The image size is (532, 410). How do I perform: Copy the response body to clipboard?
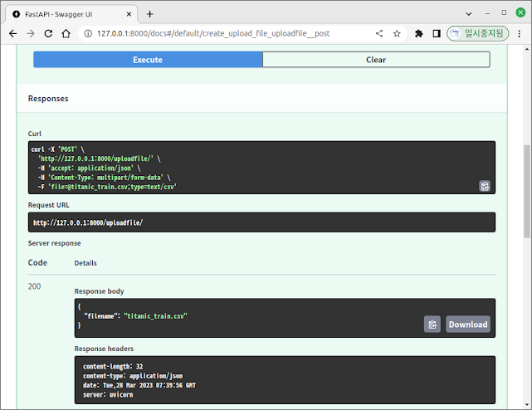click(x=432, y=325)
